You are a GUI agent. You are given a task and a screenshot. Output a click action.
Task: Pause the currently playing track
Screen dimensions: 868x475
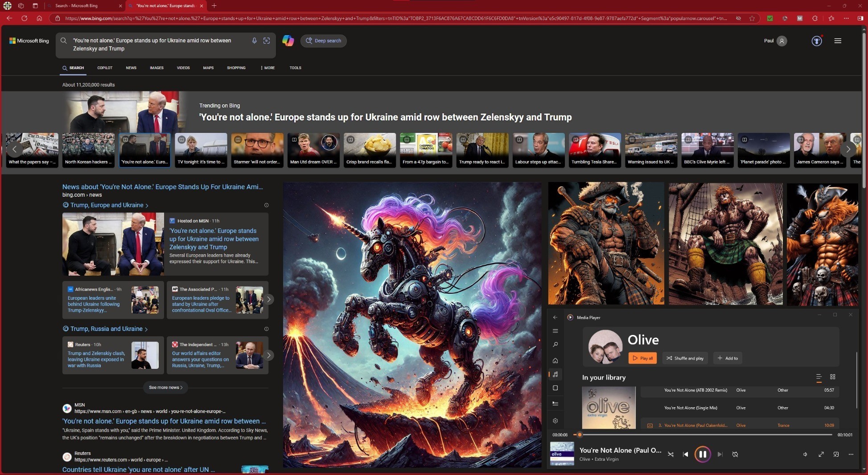[x=703, y=454]
